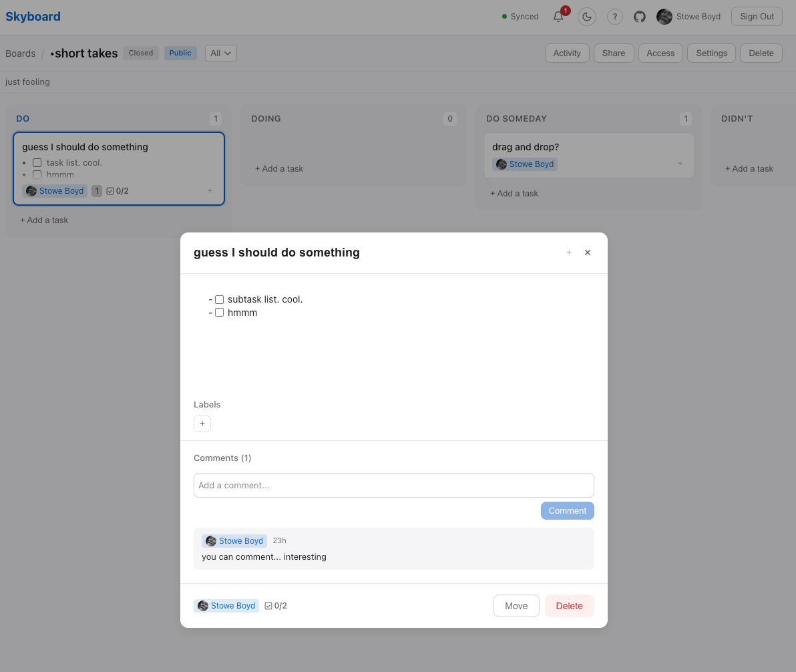Screen dimensions: 796x672
Task: Click DO column count badge
Action: point(216,119)
